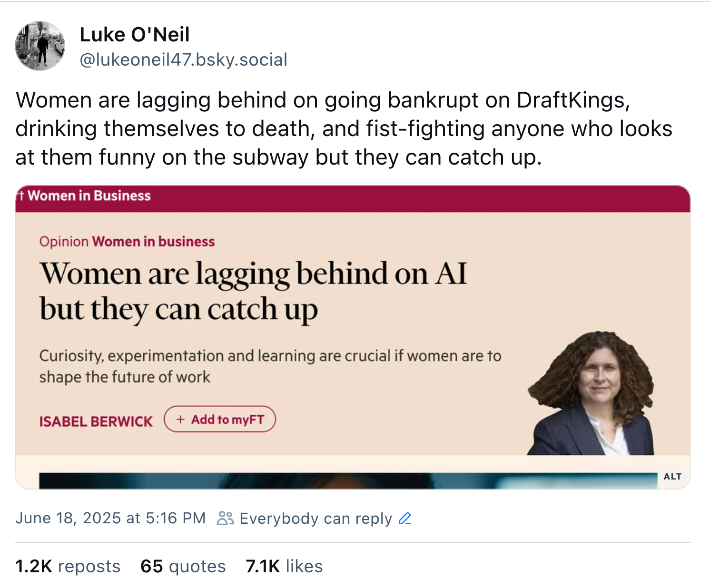
Task: Click the plus icon in Add to myFT
Action: [x=180, y=420]
